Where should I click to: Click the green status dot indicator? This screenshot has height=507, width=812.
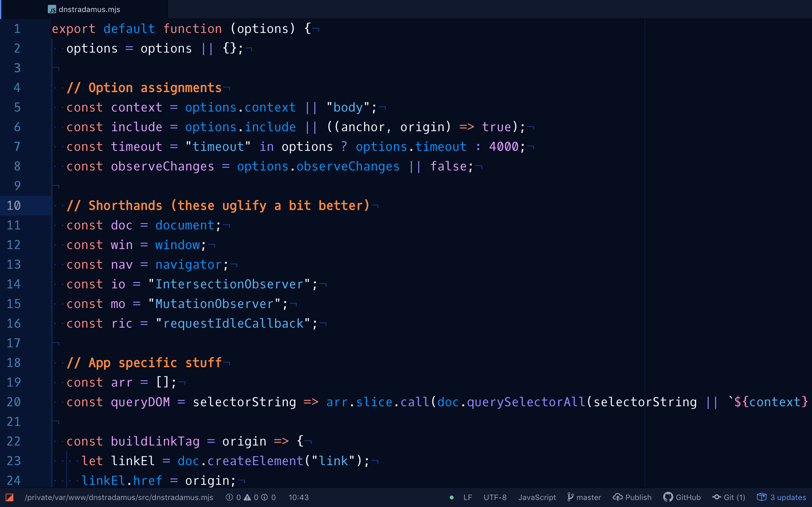click(452, 497)
